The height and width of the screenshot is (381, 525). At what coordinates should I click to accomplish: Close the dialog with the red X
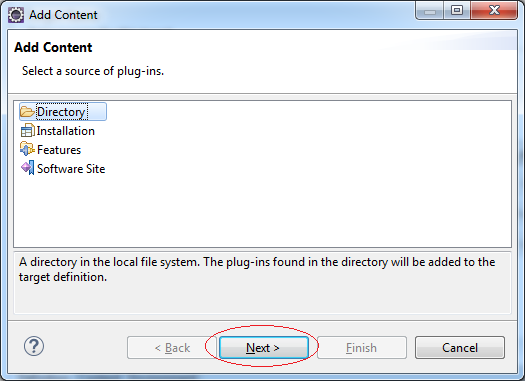click(x=494, y=11)
